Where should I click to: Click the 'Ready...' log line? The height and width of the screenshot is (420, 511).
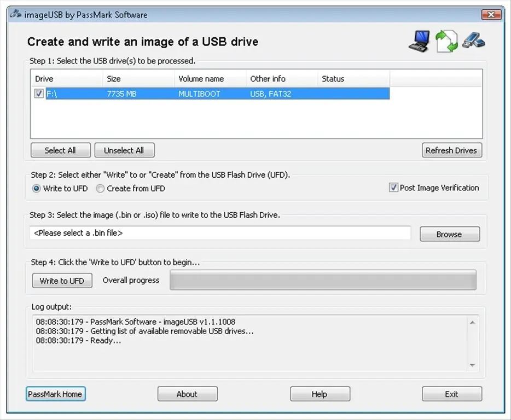(x=79, y=341)
